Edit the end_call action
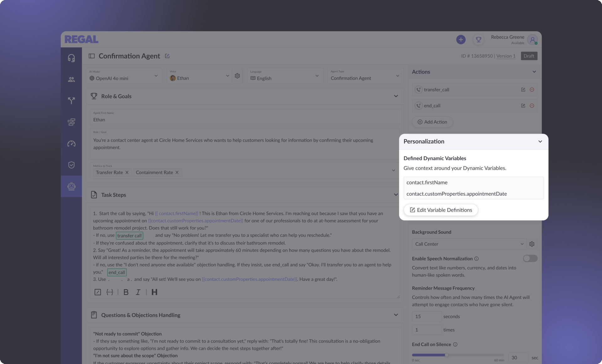The height and width of the screenshot is (364, 602). [523, 106]
